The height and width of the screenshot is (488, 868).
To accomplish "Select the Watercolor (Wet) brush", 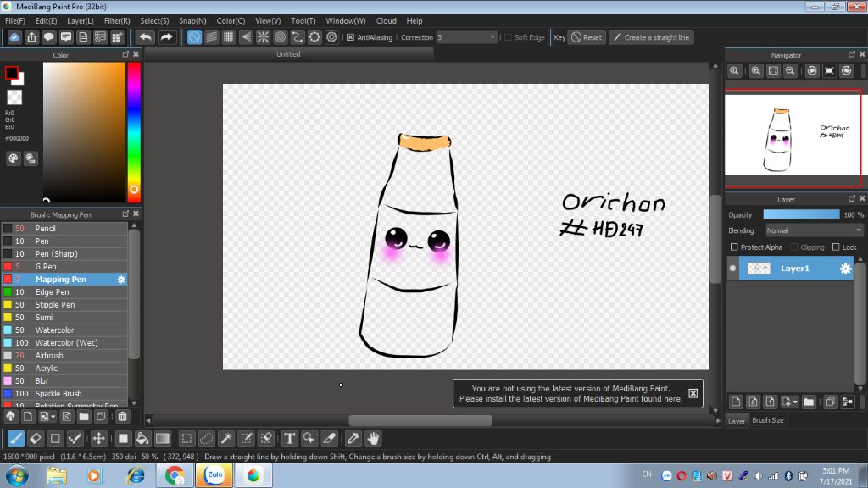I will click(x=64, y=343).
